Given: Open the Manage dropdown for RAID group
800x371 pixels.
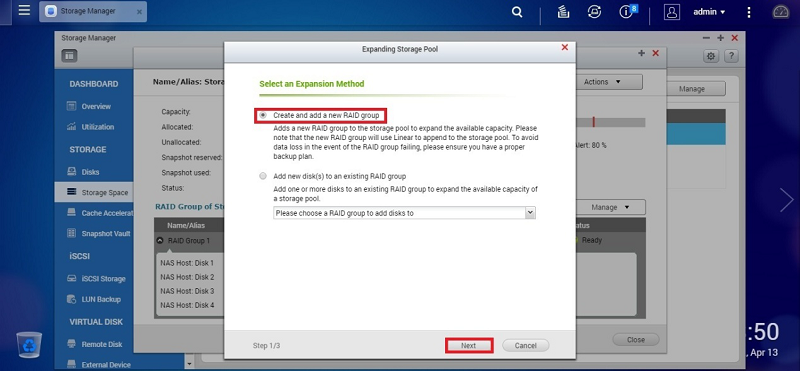Looking at the screenshot, I should pos(611,207).
